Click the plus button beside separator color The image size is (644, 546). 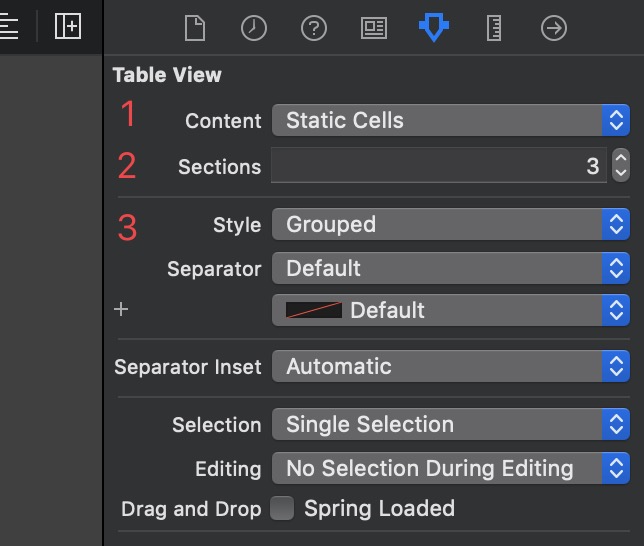point(121,310)
